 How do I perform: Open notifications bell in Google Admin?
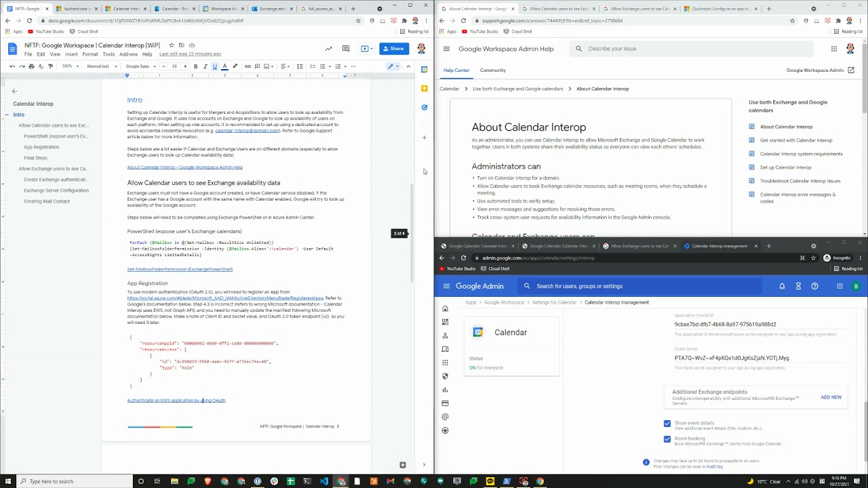pos(782,286)
